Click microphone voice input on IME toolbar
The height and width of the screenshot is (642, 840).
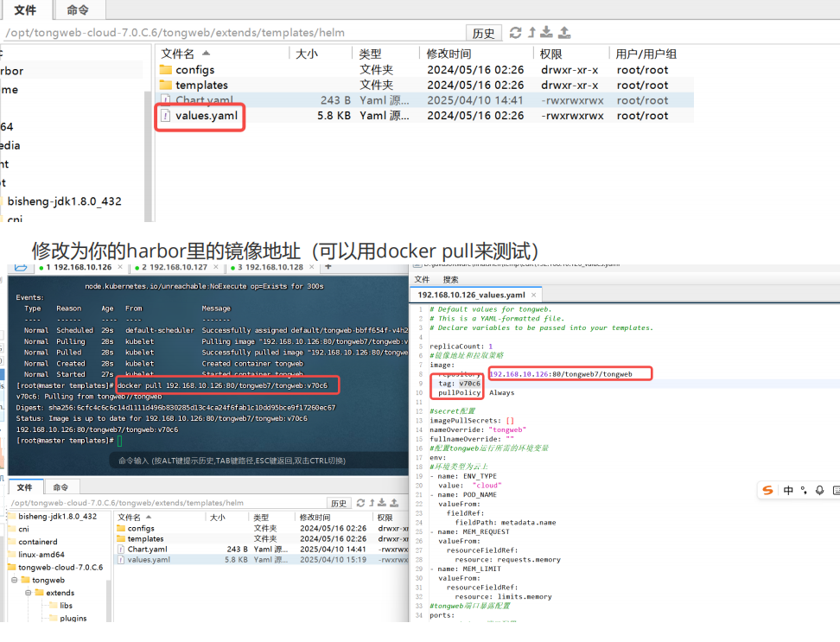(x=819, y=490)
